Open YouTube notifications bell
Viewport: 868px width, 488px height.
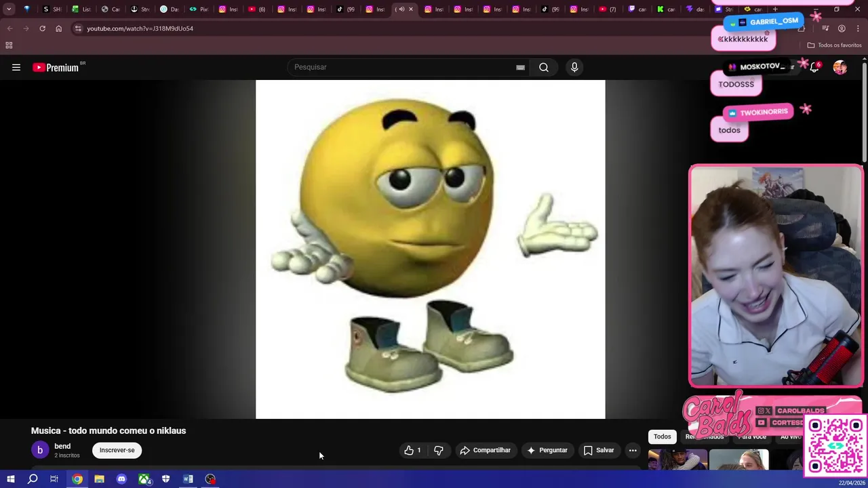tap(814, 67)
